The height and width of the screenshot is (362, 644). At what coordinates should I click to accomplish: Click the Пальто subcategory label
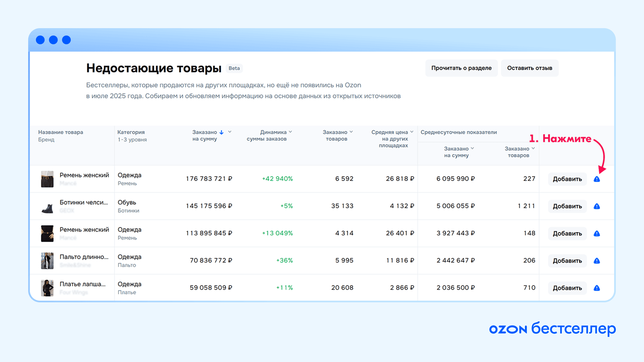tap(127, 265)
